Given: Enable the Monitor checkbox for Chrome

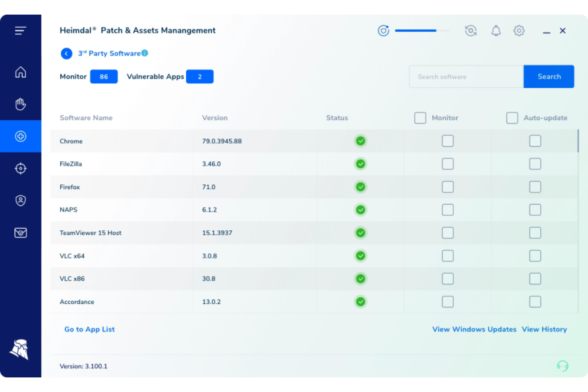Looking at the screenshot, I should coord(448,141).
